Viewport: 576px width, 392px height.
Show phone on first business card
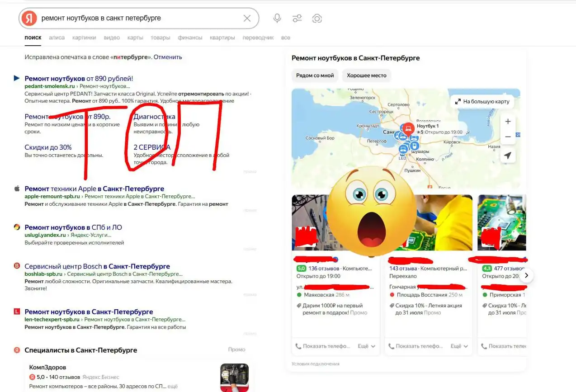pos(323,346)
